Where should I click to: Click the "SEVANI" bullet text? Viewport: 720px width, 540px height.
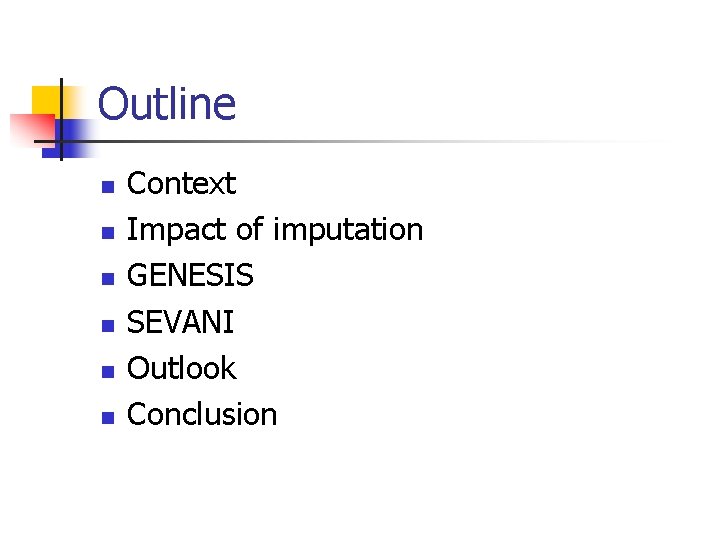click(181, 322)
